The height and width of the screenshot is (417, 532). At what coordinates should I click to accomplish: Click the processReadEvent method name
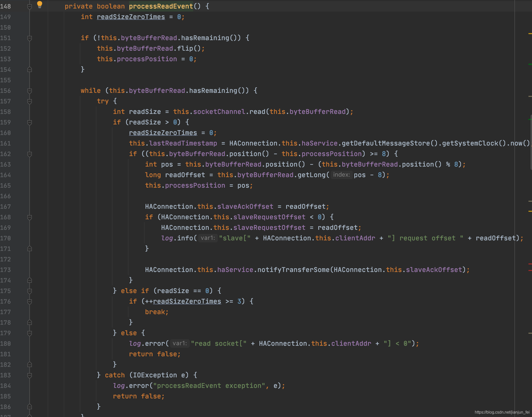(x=161, y=7)
